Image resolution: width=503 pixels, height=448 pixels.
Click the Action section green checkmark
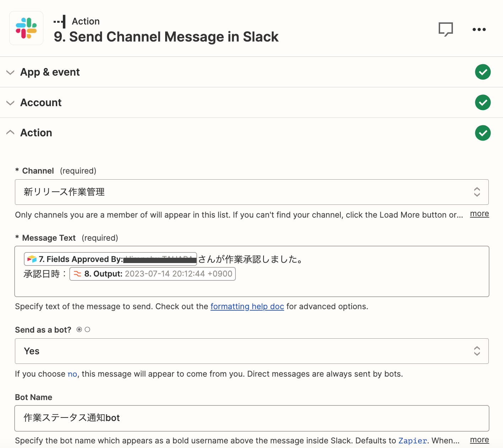point(482,133)
